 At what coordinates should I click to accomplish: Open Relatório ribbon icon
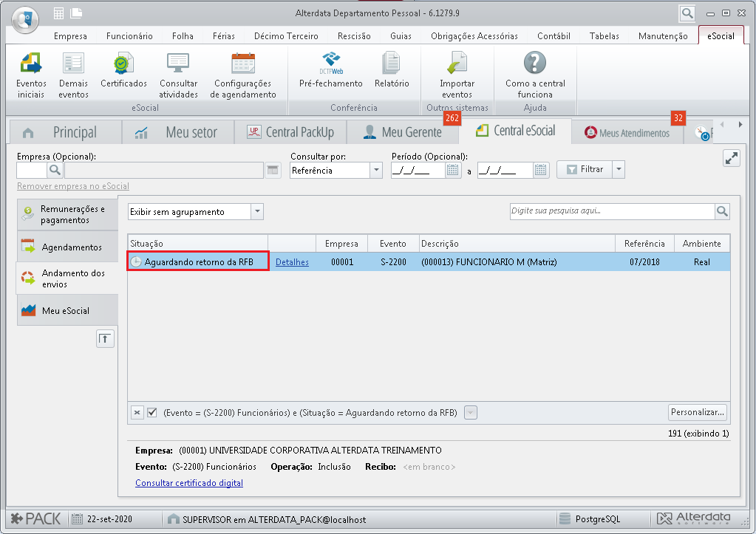click(x=392, y=70)
